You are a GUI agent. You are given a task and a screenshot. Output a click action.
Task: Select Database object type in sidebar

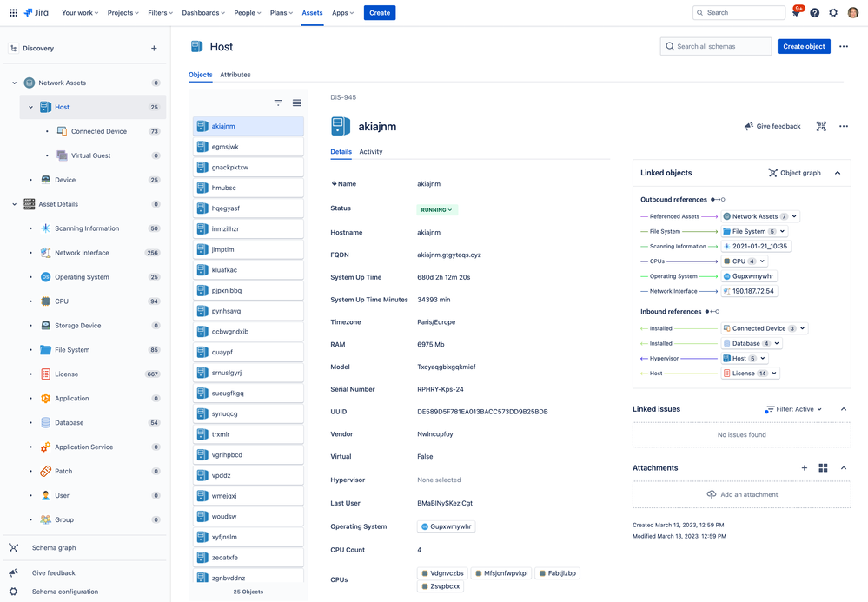70,423
